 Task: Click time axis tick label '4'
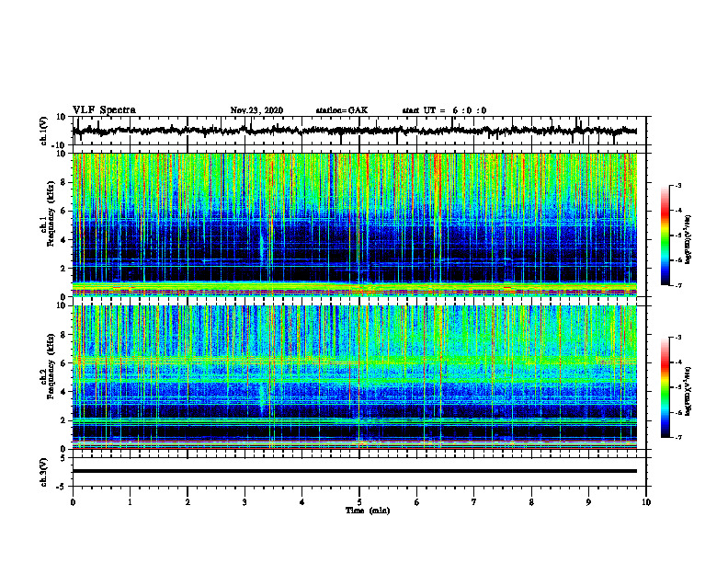point(302,502)
